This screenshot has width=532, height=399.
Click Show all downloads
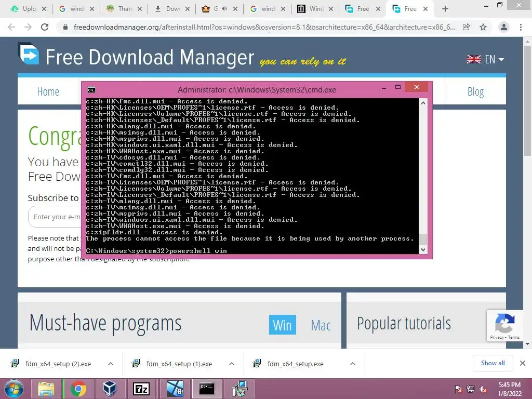(x=493, y=363)
